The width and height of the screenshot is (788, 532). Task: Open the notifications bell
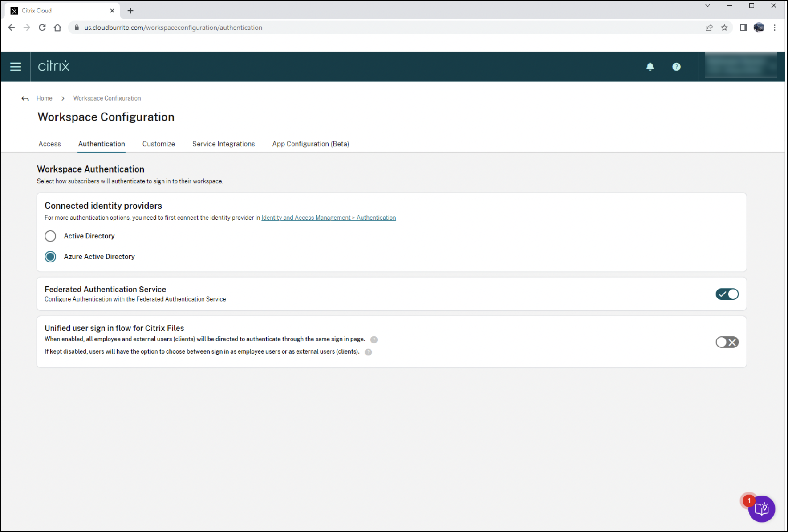[650, 67]
